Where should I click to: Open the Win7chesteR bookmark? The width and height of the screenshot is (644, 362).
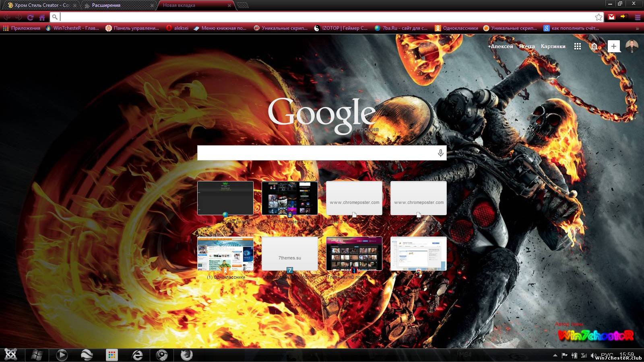click(72, 28)
